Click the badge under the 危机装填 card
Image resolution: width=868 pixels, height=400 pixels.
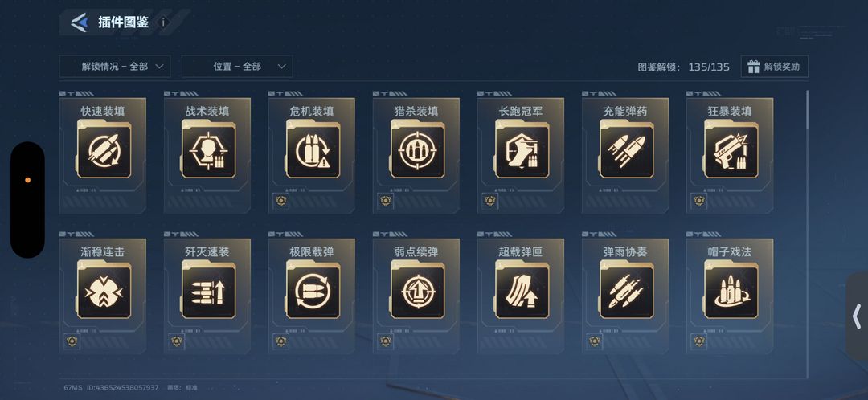[281, 201]
